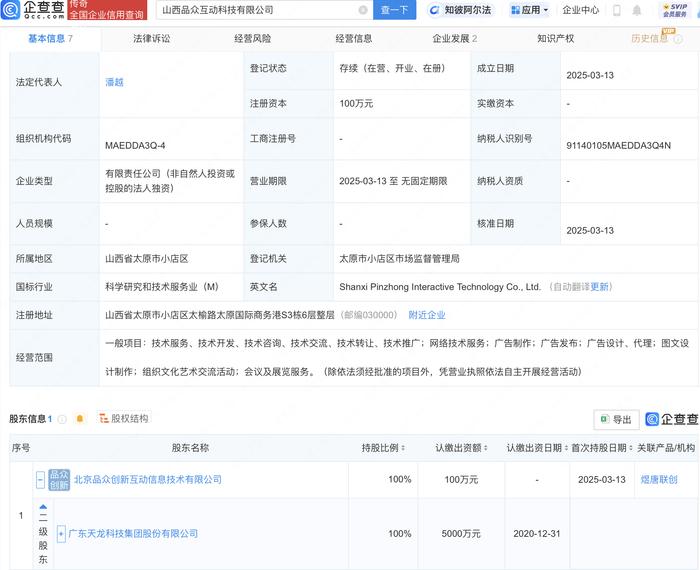
Task: Switch to the 法律诉讼 tab
Action: pos(151,39)
